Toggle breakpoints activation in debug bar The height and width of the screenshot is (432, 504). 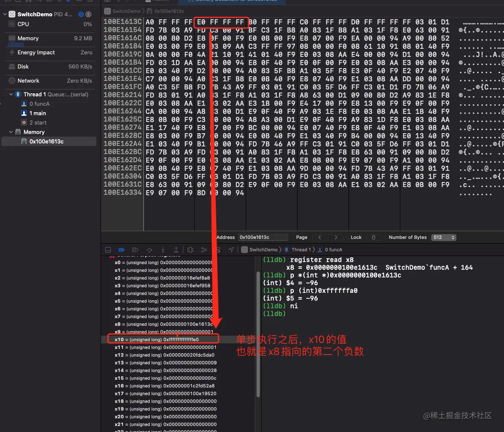click(122, 250)
